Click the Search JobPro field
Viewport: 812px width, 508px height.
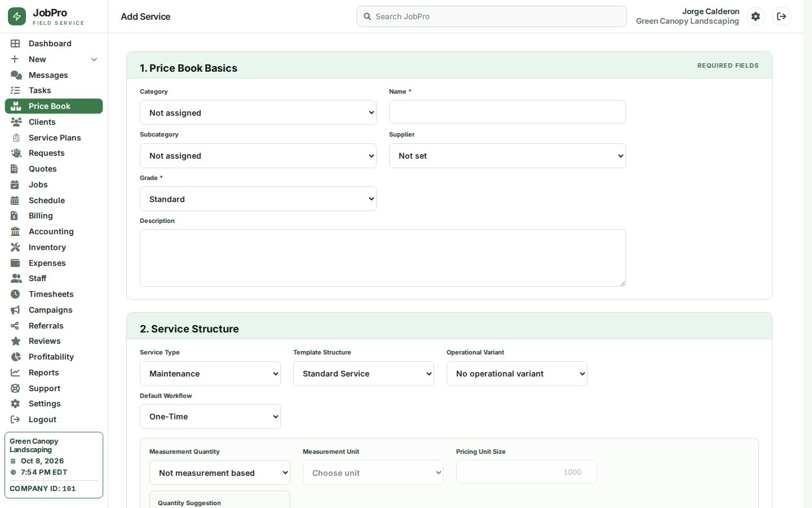(x=492, y=16)
